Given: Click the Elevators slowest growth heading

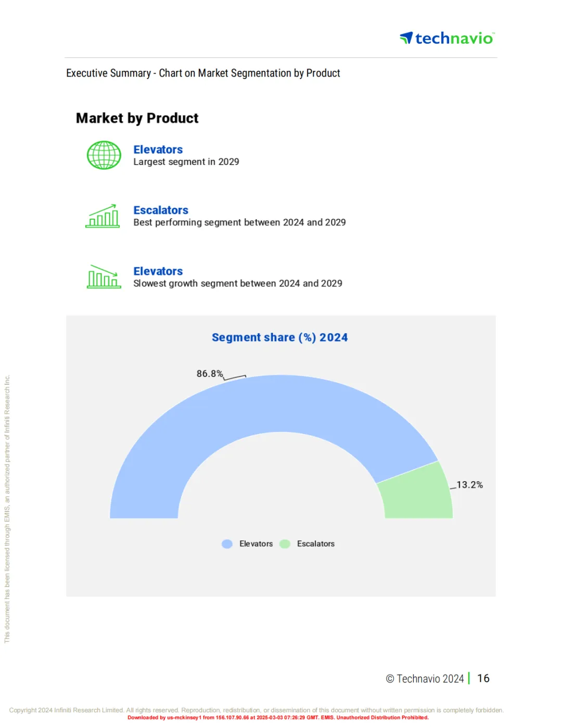Looking at the screenshot, I should point(158,271).
